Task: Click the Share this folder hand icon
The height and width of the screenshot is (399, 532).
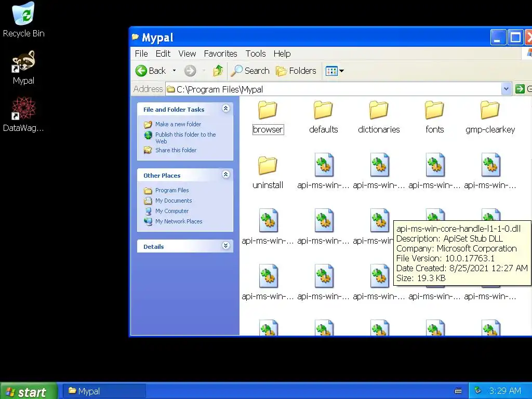Action: (x=148, y=150)
